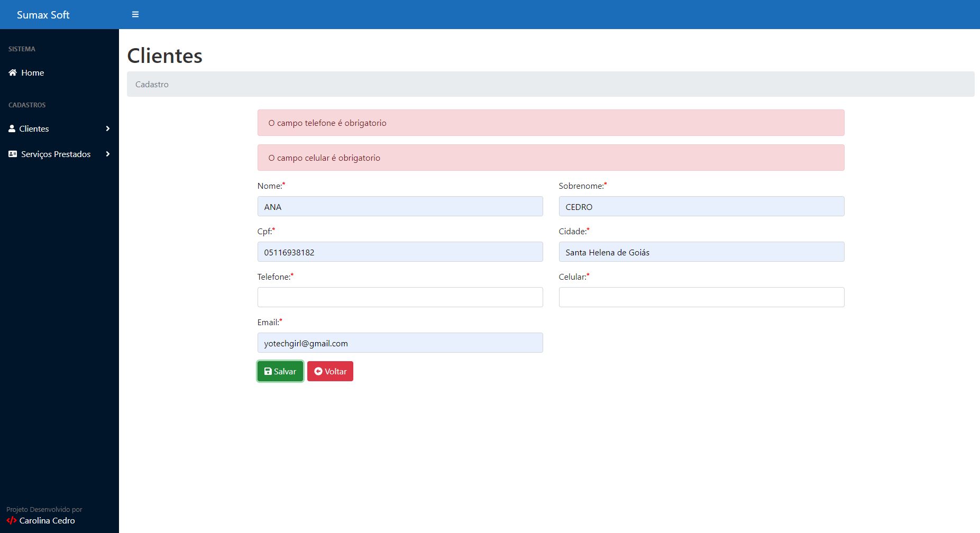Select the Nome field containing ANA
The image size is (980, 533).
[x=400, y=206]
